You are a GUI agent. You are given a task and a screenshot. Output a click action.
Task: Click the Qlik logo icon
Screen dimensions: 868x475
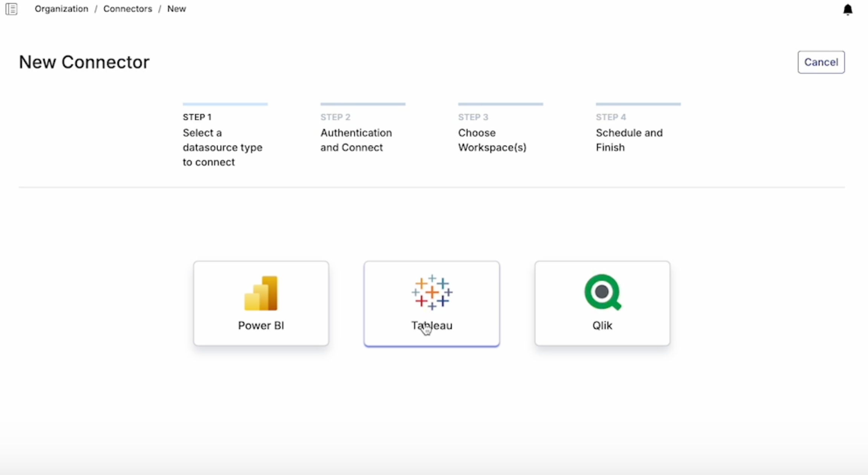pos(602,292)
